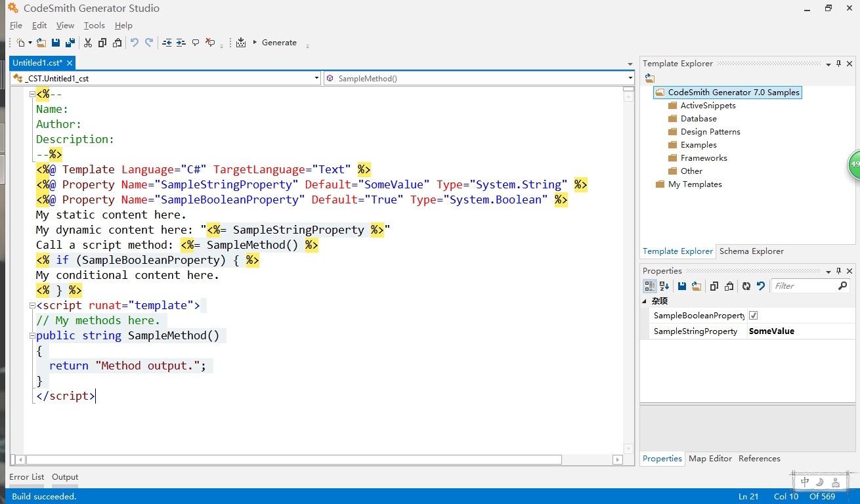Select the Design Patterns folder

point(710,132)
